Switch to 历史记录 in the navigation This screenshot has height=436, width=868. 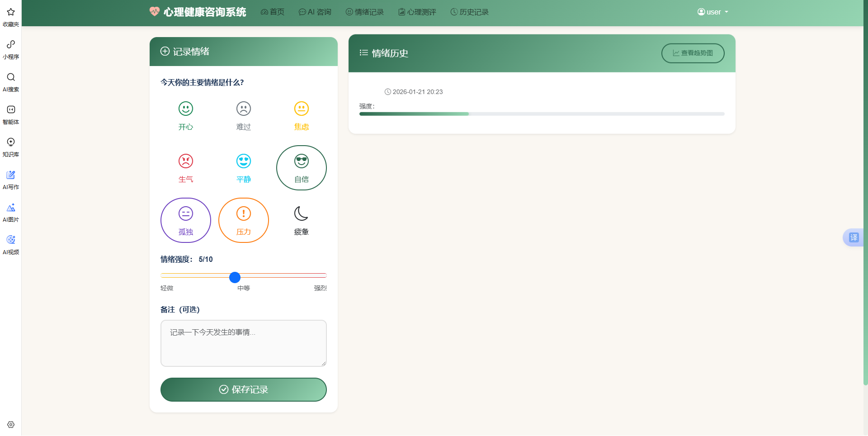click(469, 12)
